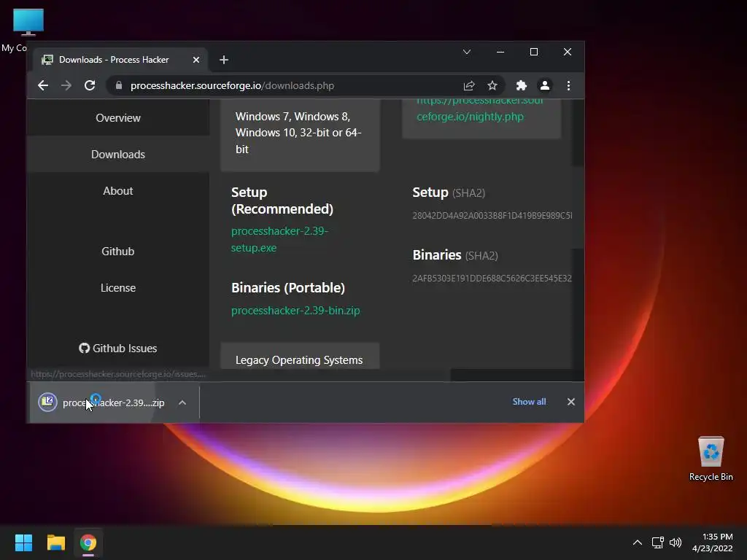The height and width of the screenshot is (560, 747).
Task: Select the Recycle Bin desktop icon
Action: [711, 459]
